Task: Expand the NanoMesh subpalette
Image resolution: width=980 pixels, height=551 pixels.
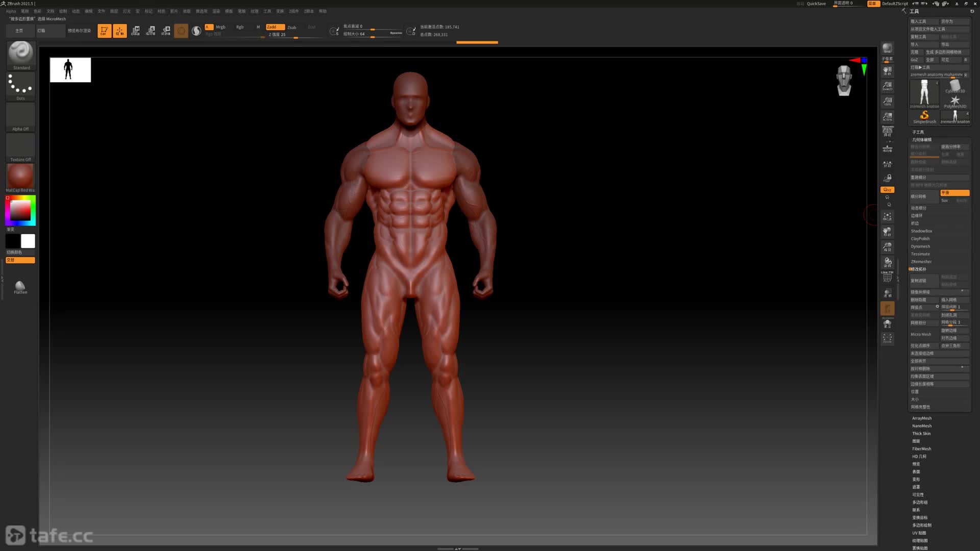Action: (922, 426)
